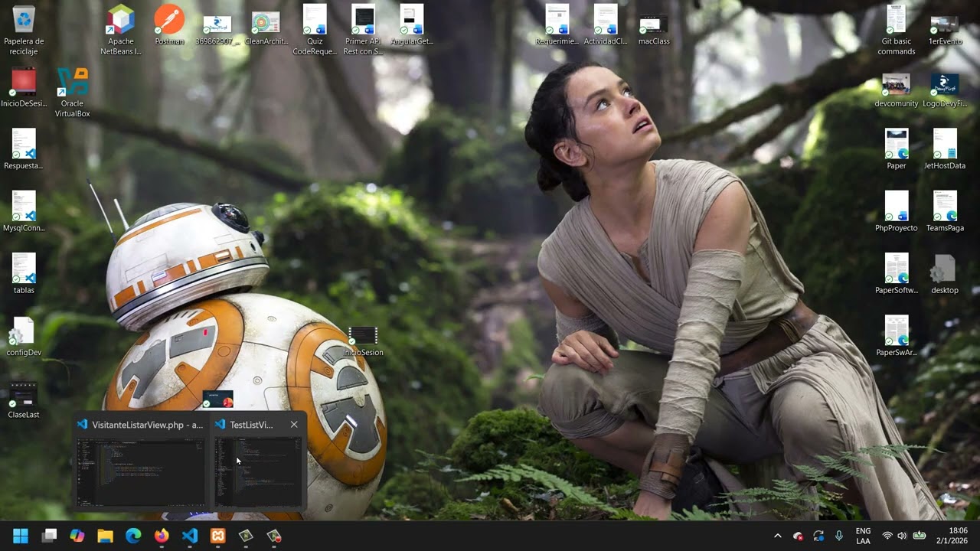Image resolution: width=980 pixels, height=551 pixels.
Task: Click the Visual Studio Code taskbar icon
Action: pos(190,536)
